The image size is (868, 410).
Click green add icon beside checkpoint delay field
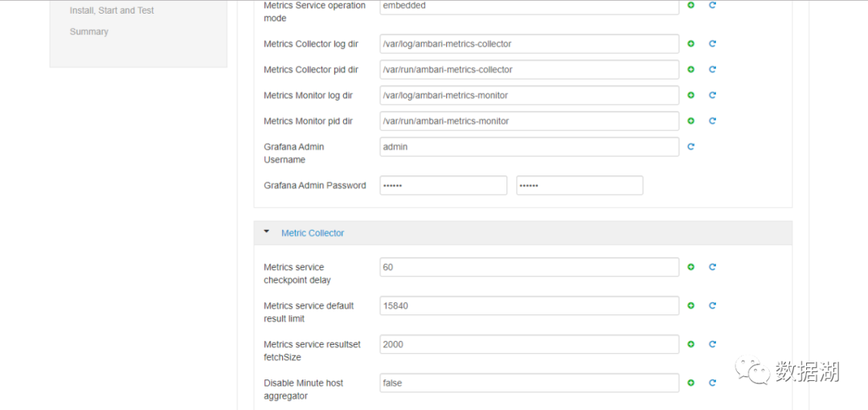[x=690, y=267]
